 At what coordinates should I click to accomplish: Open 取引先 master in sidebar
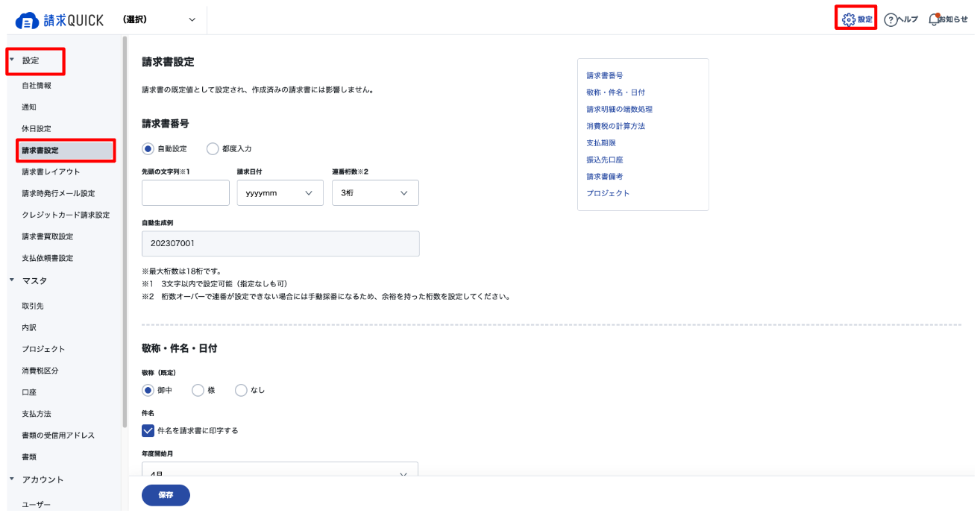point(33,306)
